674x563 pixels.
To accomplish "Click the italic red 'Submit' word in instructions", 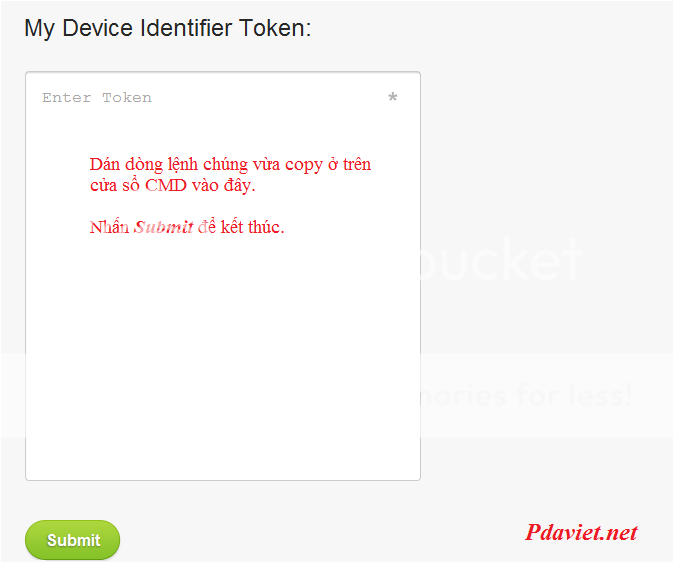I will point(163,226).
